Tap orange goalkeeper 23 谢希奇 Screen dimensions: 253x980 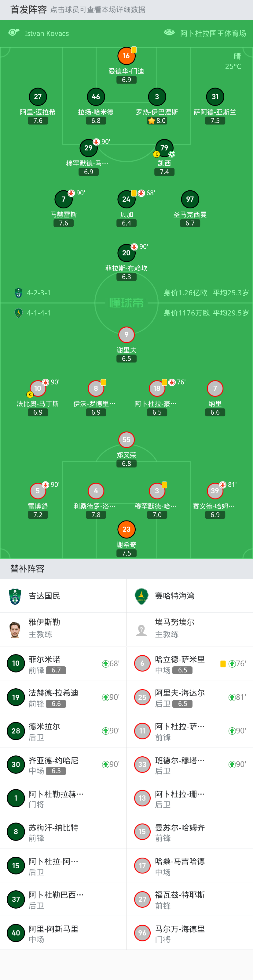[127, 529]
